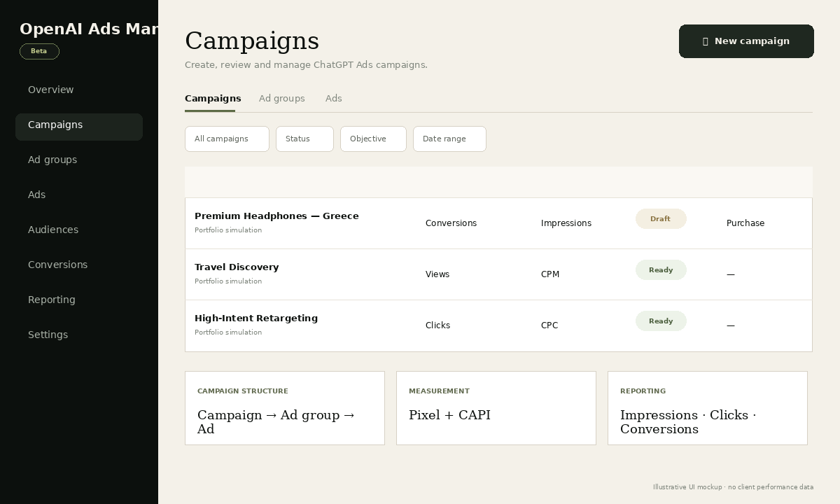Open the All campaigns filter
840x504 pixels.
point(227,139)
